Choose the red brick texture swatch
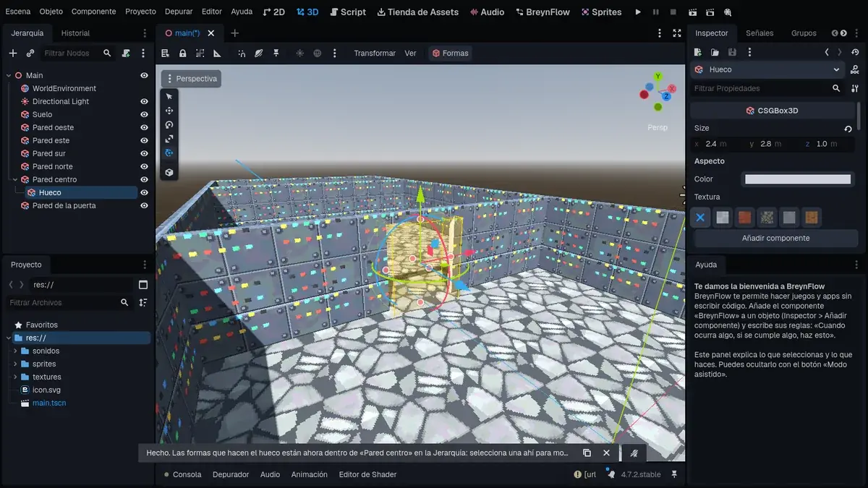Screen dimensions: 868x488 (744, 217)
